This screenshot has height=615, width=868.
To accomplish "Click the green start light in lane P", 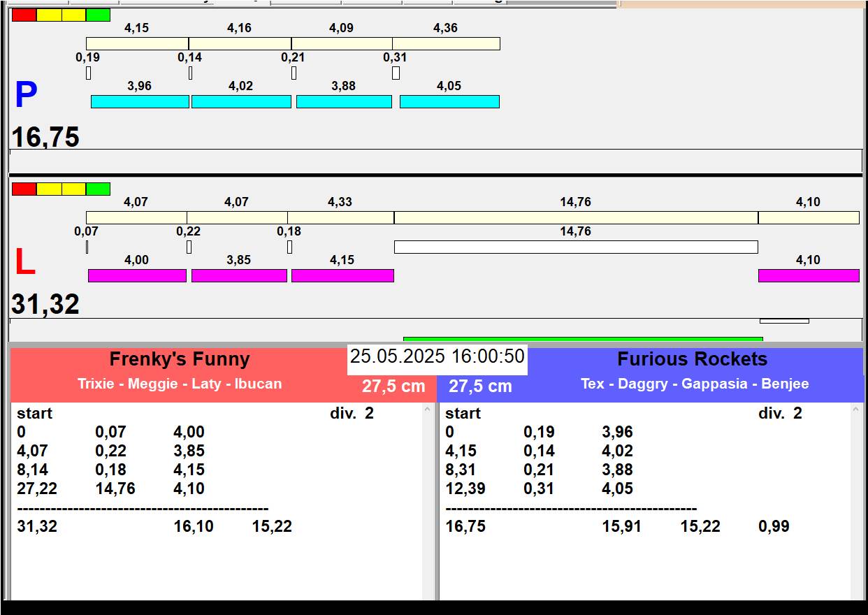I will (98, 15).
